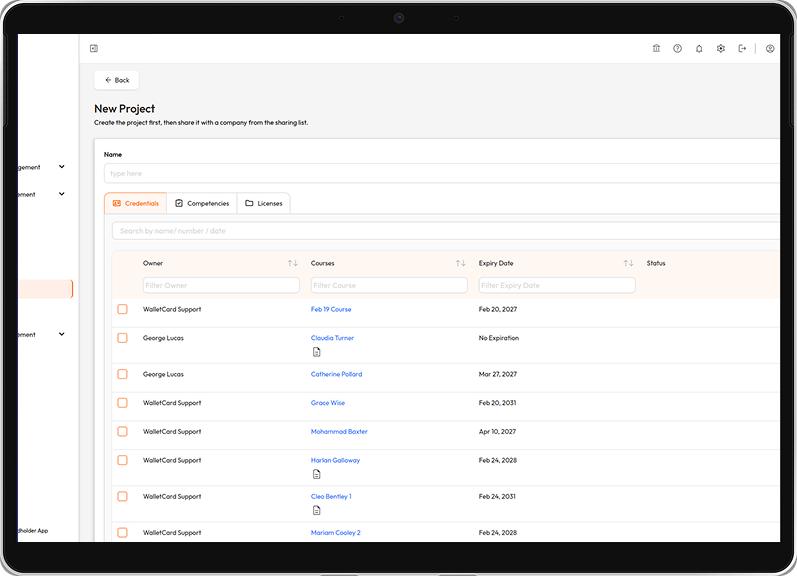The width and height of the screenshot is (797, 576).
Task: Click the Mar 27, 2027 expiry date
Action: (498, 374)
